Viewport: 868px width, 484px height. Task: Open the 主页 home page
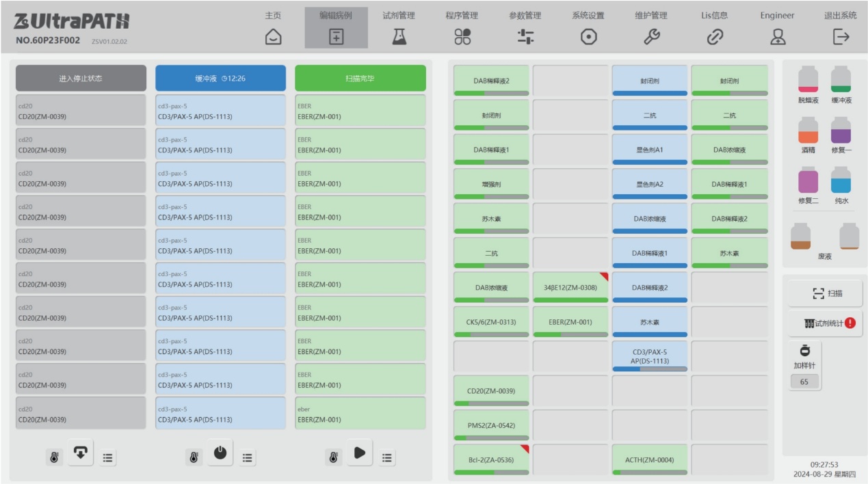click(273, 28)
